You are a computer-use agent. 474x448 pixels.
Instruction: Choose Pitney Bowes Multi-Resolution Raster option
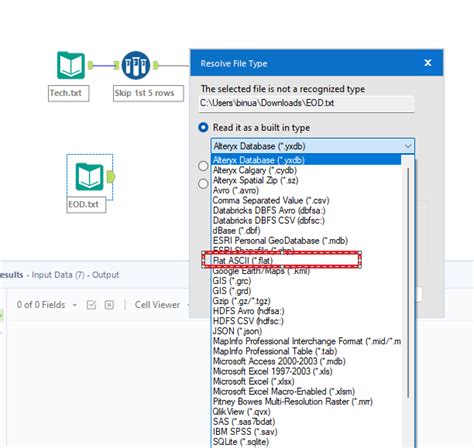(x=306, y=401)
